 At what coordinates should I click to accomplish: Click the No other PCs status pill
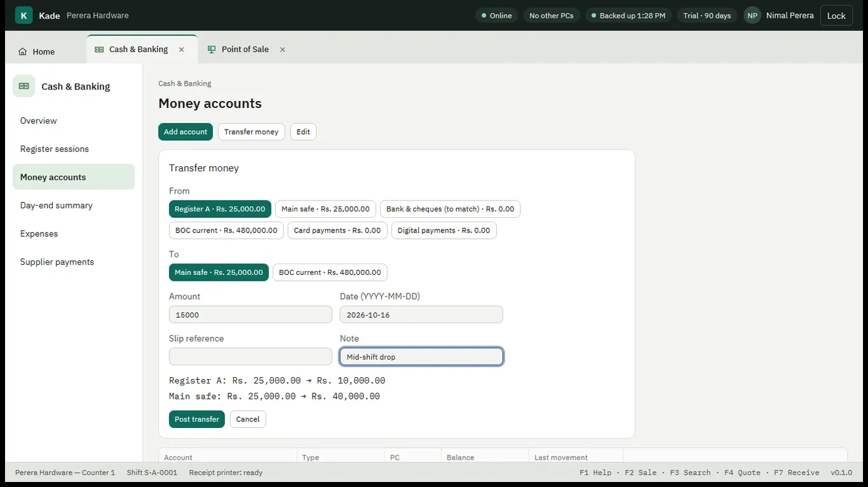552,15
